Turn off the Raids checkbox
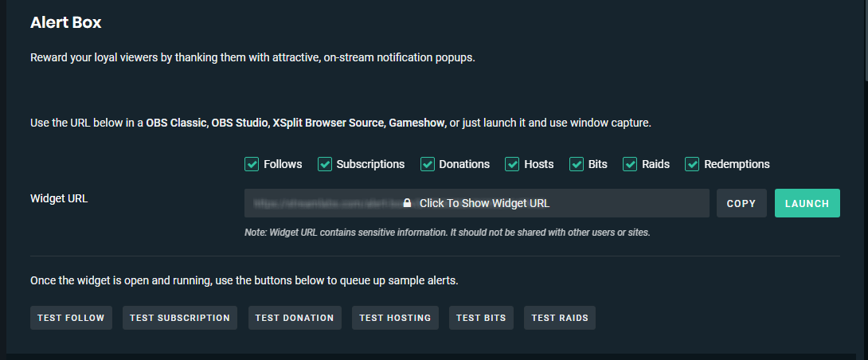Screen dimensions: 868x360 630,164
